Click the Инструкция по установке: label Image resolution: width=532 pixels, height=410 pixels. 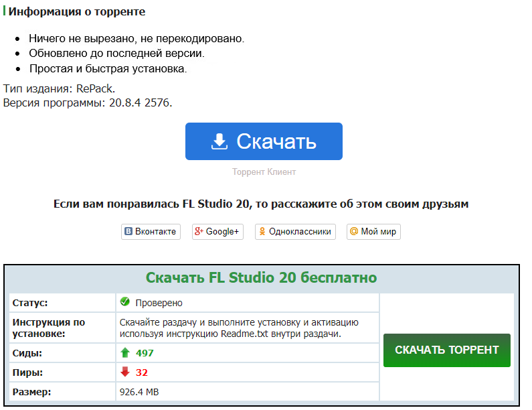pos(49,328)
